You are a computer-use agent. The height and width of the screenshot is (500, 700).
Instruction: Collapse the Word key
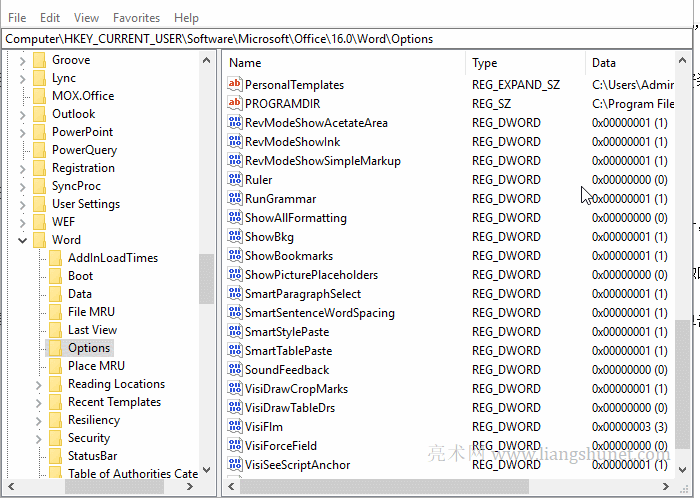(22, 240)
